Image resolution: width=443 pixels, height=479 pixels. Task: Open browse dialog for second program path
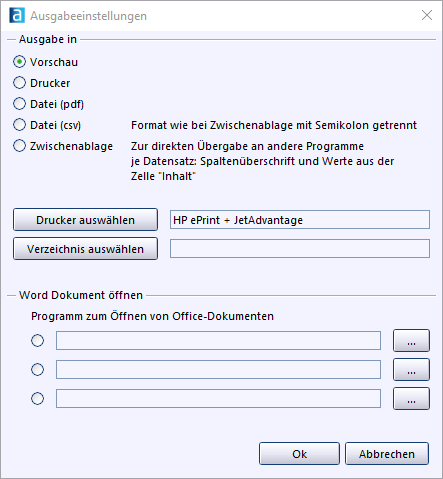(x=411, y=370)
